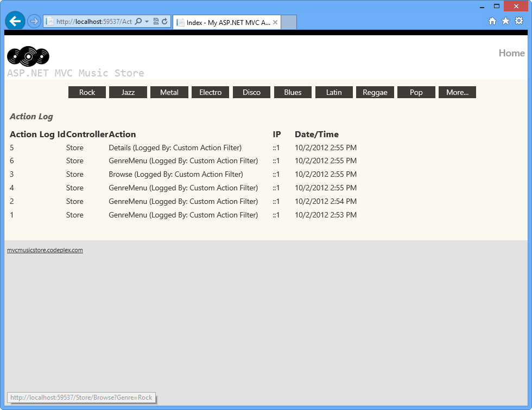Sort by the Action Log Id column header
The image size is (532, 410).
tap(35, 134)
